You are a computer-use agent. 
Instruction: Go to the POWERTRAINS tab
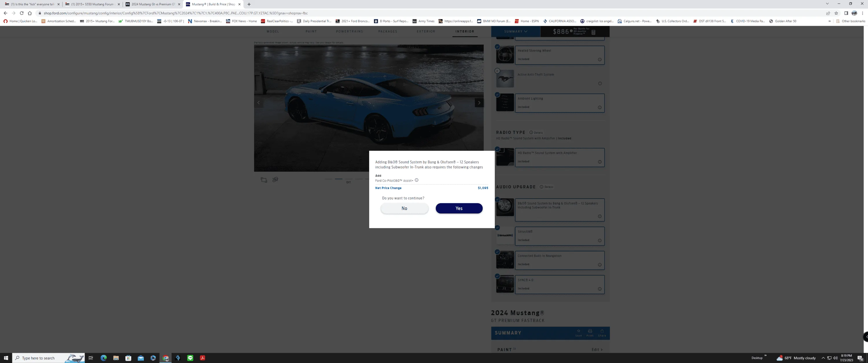tap(350, 31)
